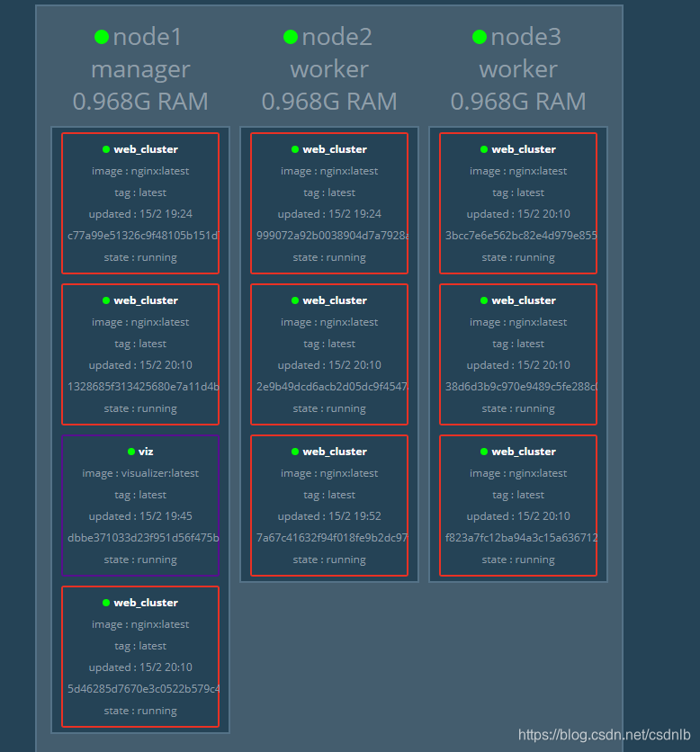Click 'image : visualizer:latest' in viz card
700x752 pixels.
point(140,473)
